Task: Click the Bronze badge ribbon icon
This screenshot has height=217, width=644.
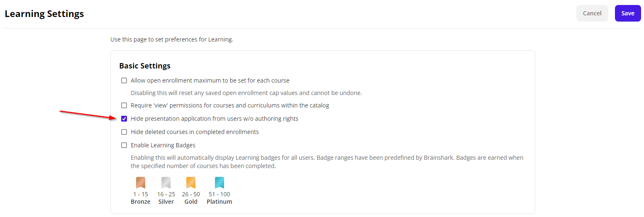Action: pos(141,183)
